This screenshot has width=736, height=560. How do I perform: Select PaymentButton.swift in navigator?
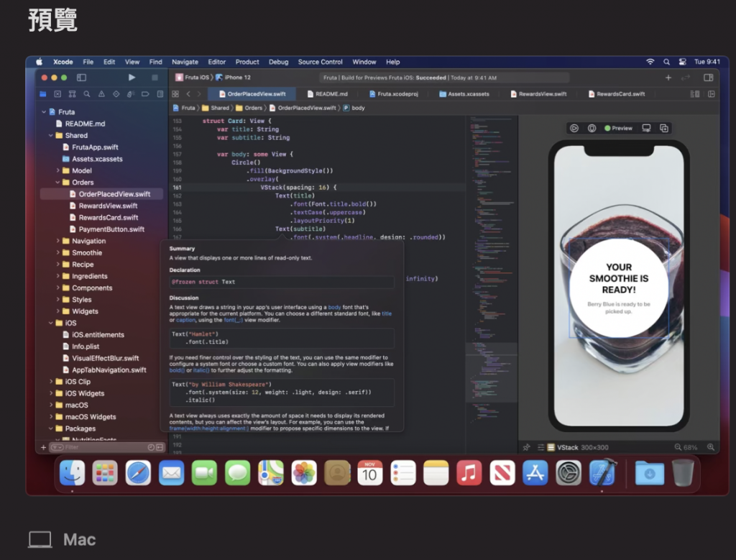(x=107, y=229)
